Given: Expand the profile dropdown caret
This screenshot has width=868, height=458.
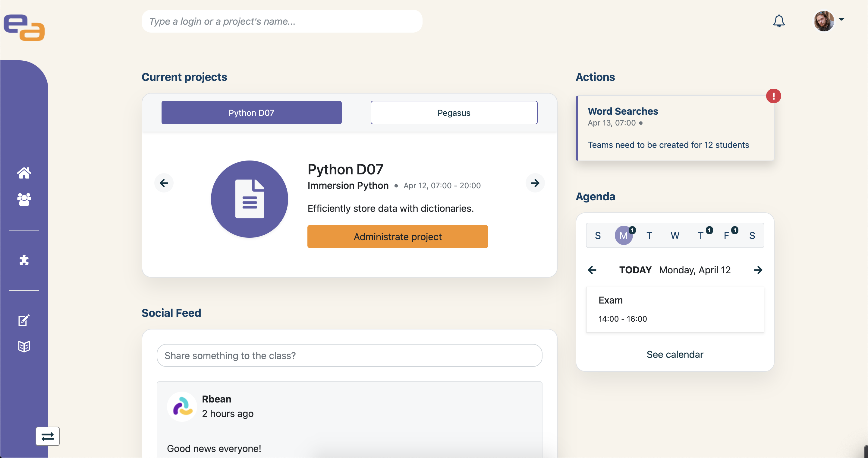Looking at the screenshot, I should click(841, 19).
